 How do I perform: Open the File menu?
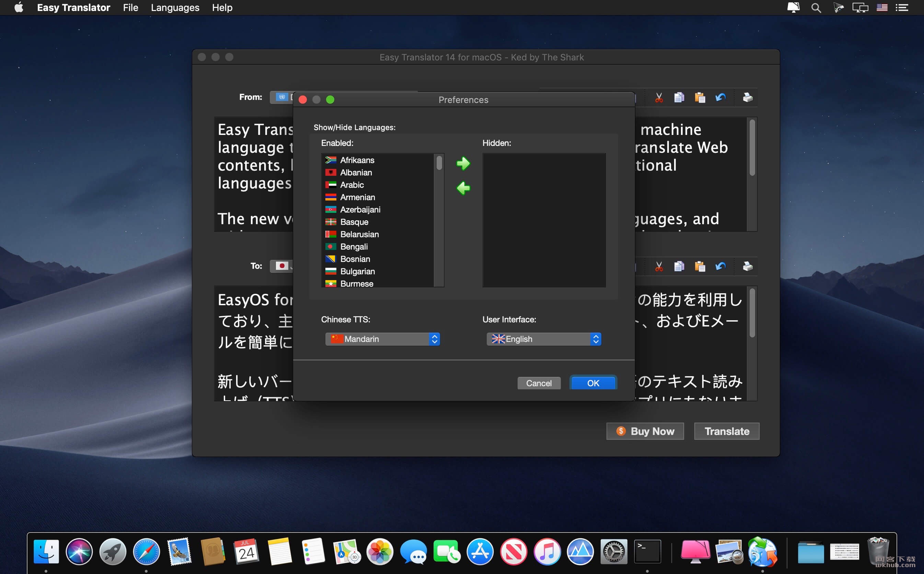pyautogui.click(x=130, y=8)
